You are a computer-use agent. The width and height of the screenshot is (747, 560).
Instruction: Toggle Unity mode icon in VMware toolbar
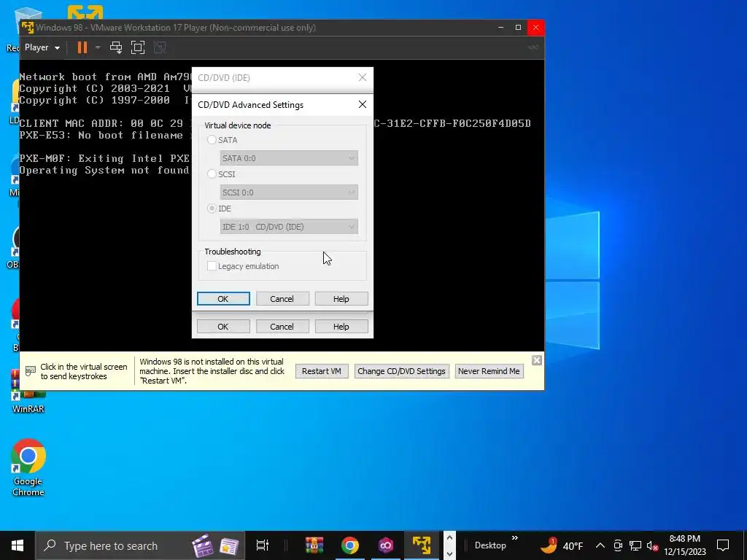click(160, 47)
